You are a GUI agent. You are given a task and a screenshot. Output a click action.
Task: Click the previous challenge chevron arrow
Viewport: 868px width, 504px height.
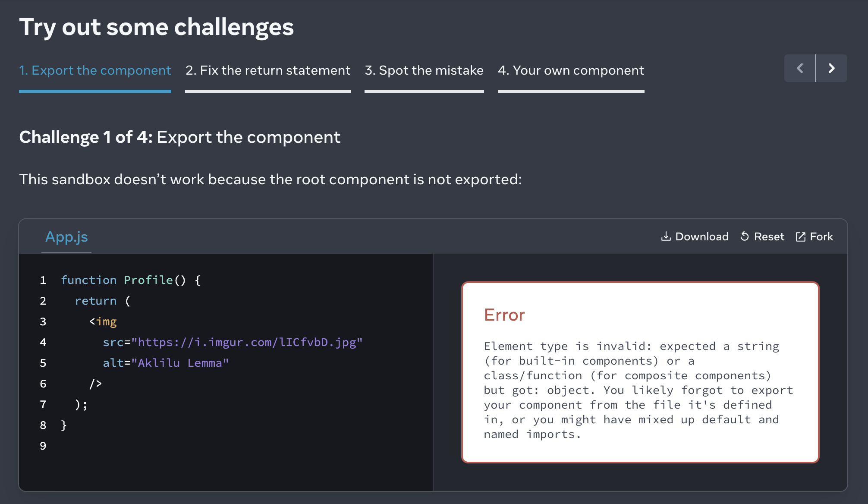(800, 68)
